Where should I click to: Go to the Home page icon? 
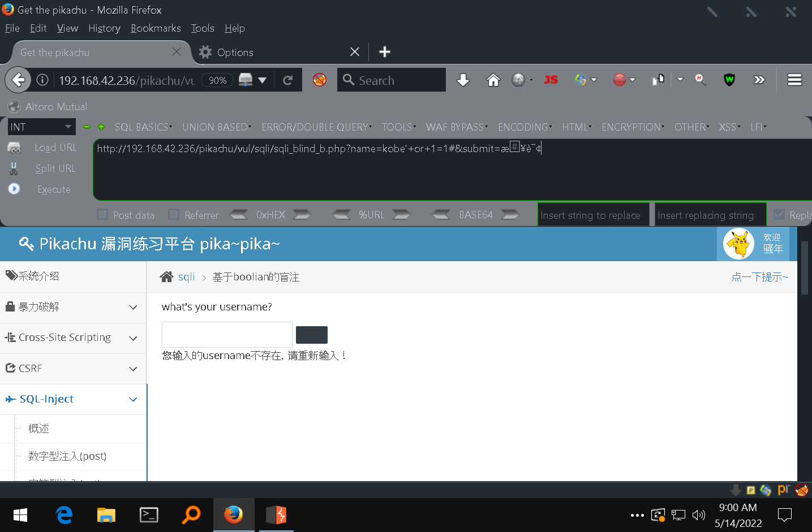click(493, 80)
